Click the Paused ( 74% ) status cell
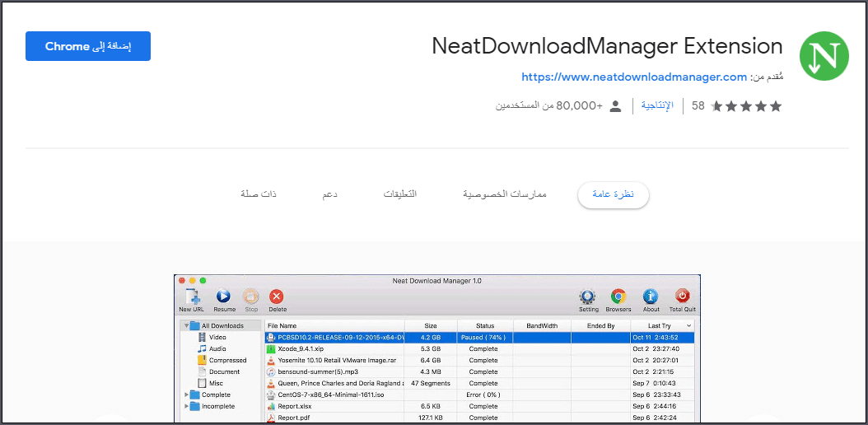 tap(483, 337)
